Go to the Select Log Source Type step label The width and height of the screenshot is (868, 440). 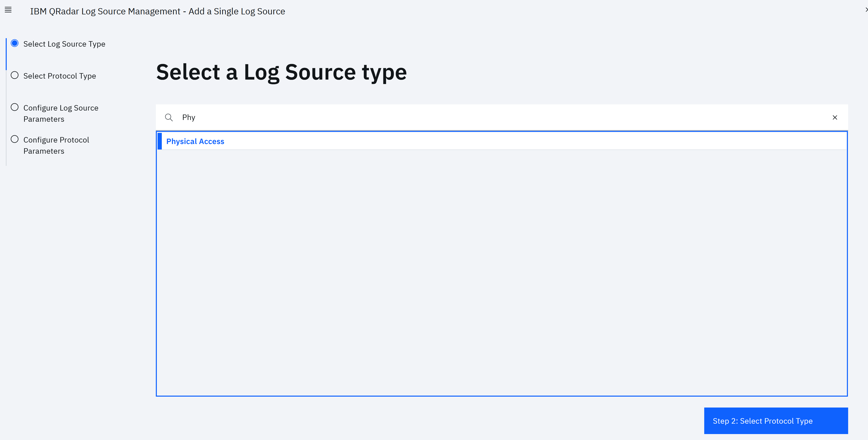click(x=64, y=44)
